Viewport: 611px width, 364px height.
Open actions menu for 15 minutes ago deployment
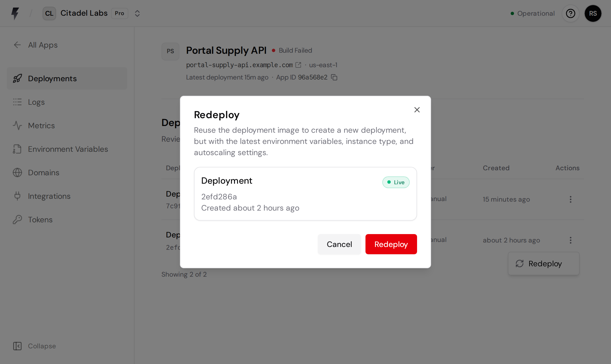coord(570,199)
